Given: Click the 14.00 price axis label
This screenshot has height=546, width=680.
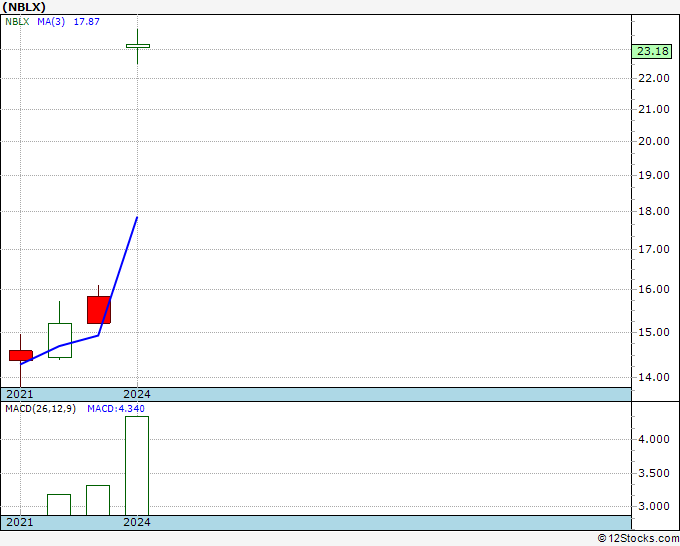Looking at the screenshot, I should point(654,377).
